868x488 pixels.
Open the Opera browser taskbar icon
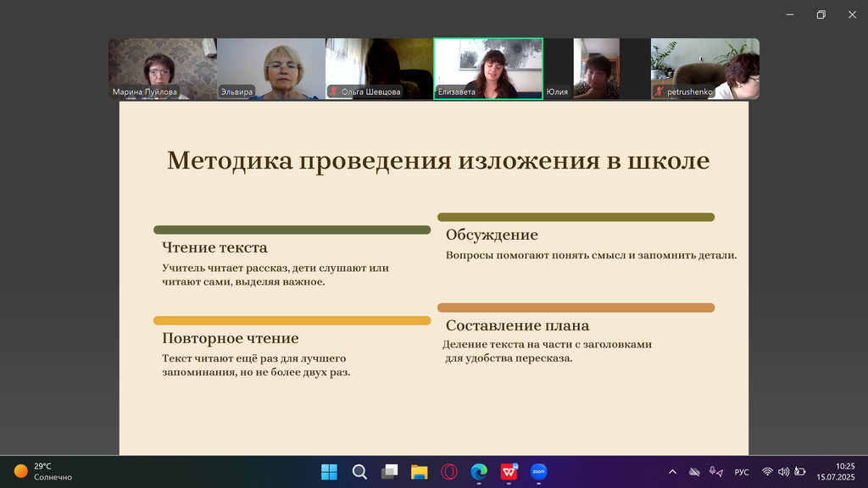(x=449, y=472)
